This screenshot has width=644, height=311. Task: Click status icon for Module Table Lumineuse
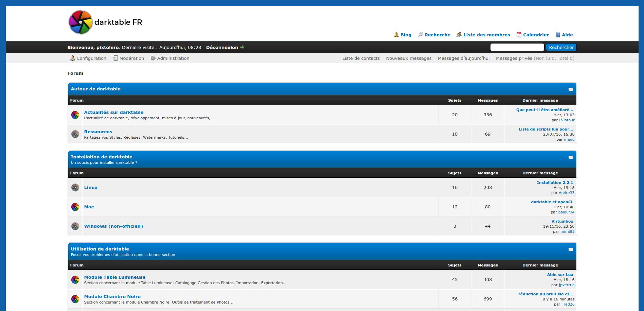click(75, 280)
